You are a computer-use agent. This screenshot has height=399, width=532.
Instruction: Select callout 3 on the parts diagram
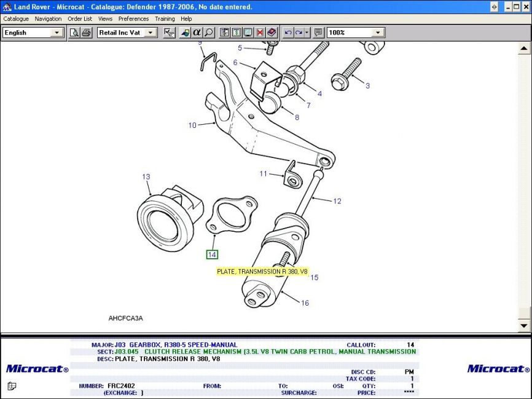[x=367, y=86]
